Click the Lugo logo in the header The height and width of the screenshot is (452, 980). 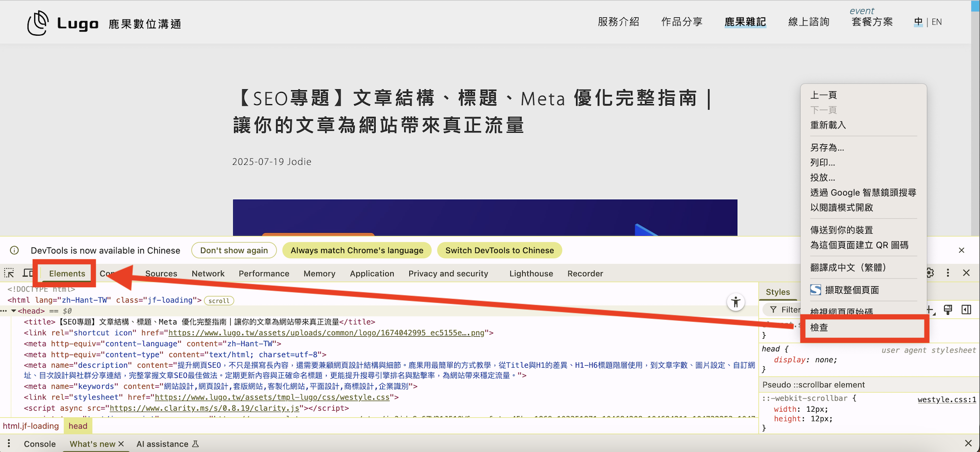(x=104, y=23)
